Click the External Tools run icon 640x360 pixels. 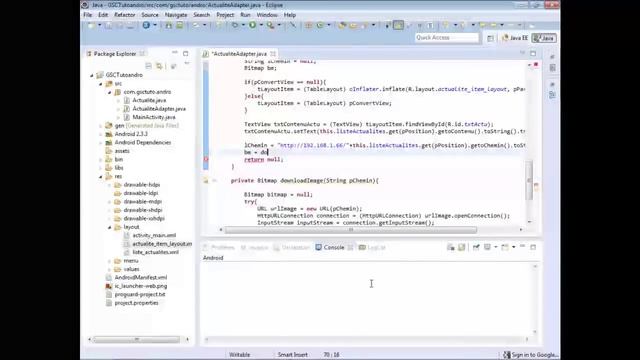pyautogui.click(x=270, y=25)
